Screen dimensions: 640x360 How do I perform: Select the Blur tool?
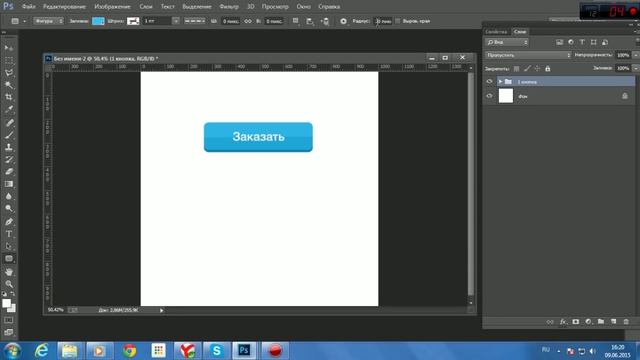pos(9,196)
